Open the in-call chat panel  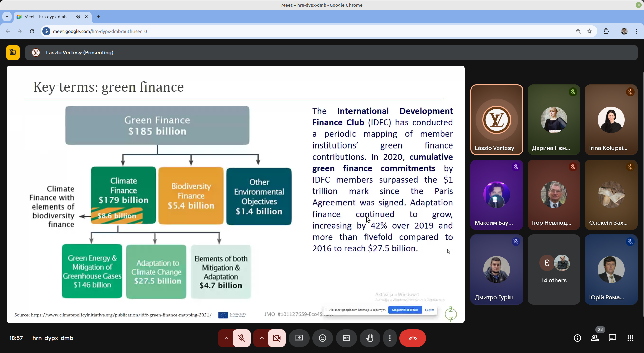[612, 338]
